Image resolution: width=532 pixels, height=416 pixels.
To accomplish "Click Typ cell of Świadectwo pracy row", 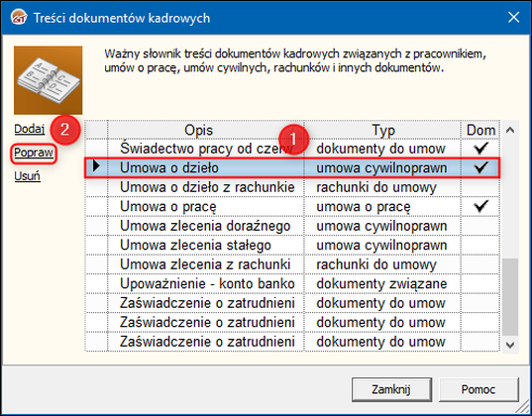I will (382, 149).
